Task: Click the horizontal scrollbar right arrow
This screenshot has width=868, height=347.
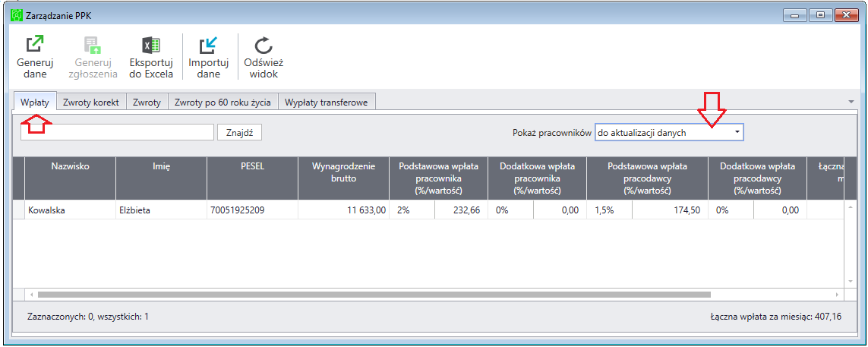Action: (x=837, y=295)
